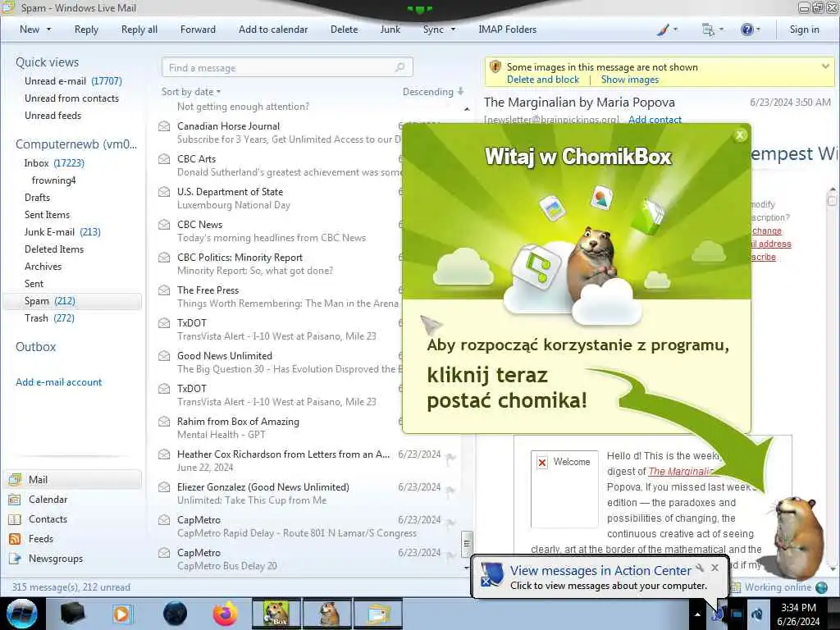
Task: Close the ChomikBox welcome popup
Action: coord(740,135)
